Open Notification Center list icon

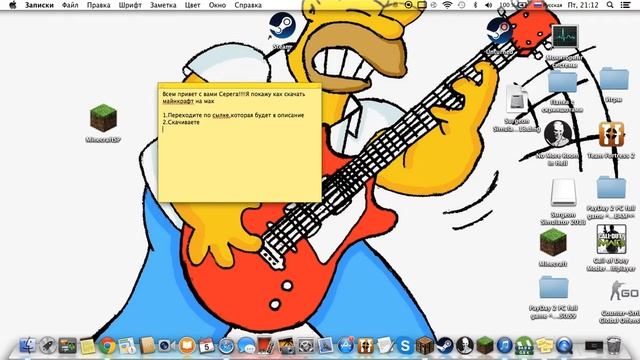tap(625, 5)
